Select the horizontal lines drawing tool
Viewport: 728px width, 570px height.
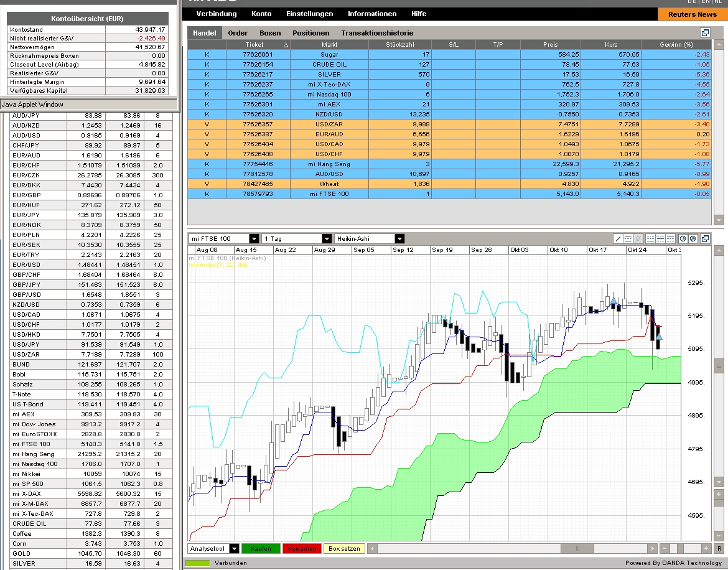[628, 238]
